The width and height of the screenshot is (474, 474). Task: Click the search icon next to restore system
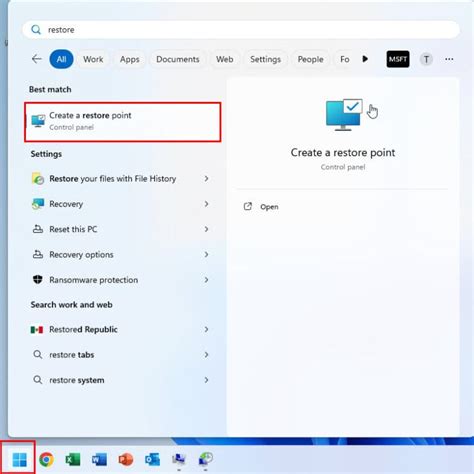[38, 380]
